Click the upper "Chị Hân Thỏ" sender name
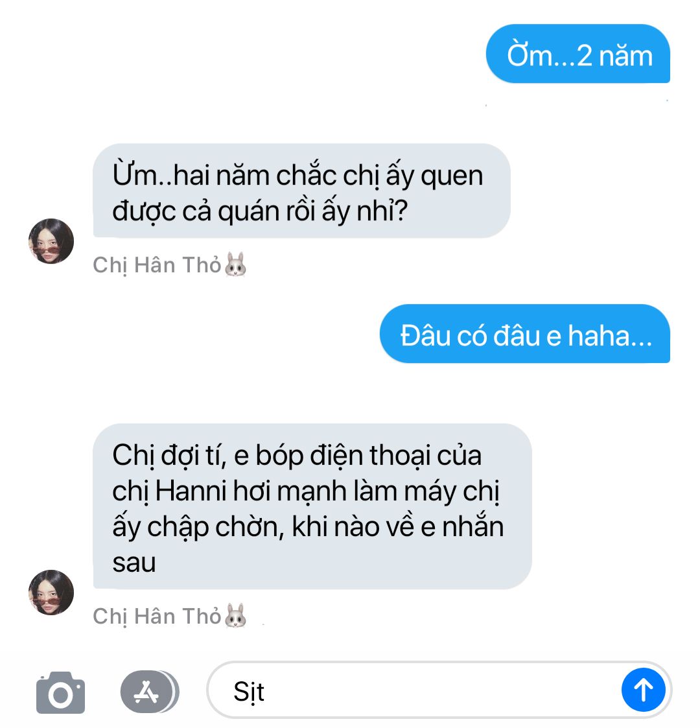This screenshot has width=700, height=728. [157, 265]
